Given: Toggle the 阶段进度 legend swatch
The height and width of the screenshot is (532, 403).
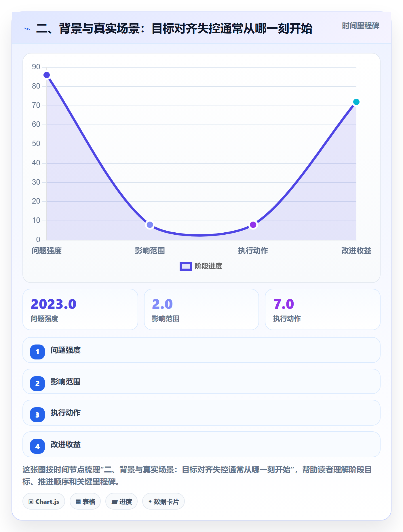Looking at the screenshot, I should coord(186,266).
